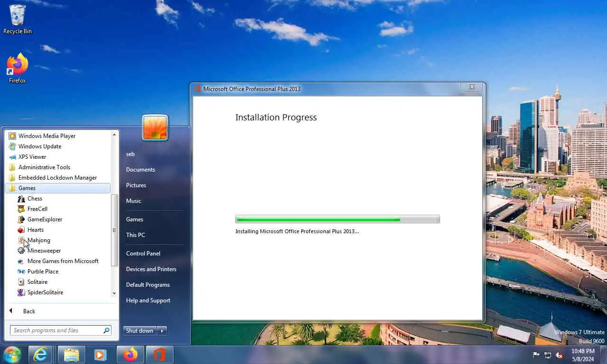Launch SpiderSolitaire
The width and height of the screenshot is (607, 364).
pos(45,292)
